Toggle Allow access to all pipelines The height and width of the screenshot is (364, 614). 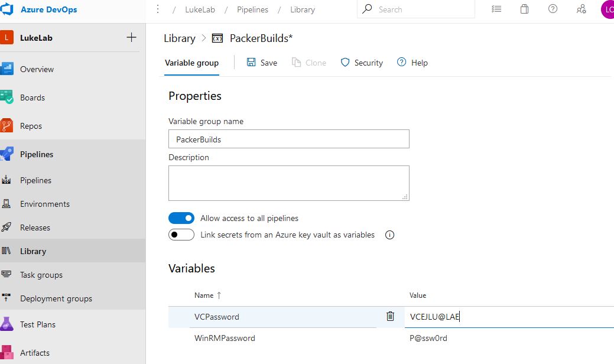point(181,218)
